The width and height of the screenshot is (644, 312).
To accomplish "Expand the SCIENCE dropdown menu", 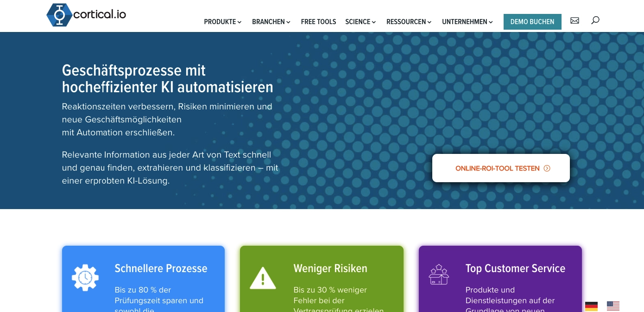I will coord(360,22).
